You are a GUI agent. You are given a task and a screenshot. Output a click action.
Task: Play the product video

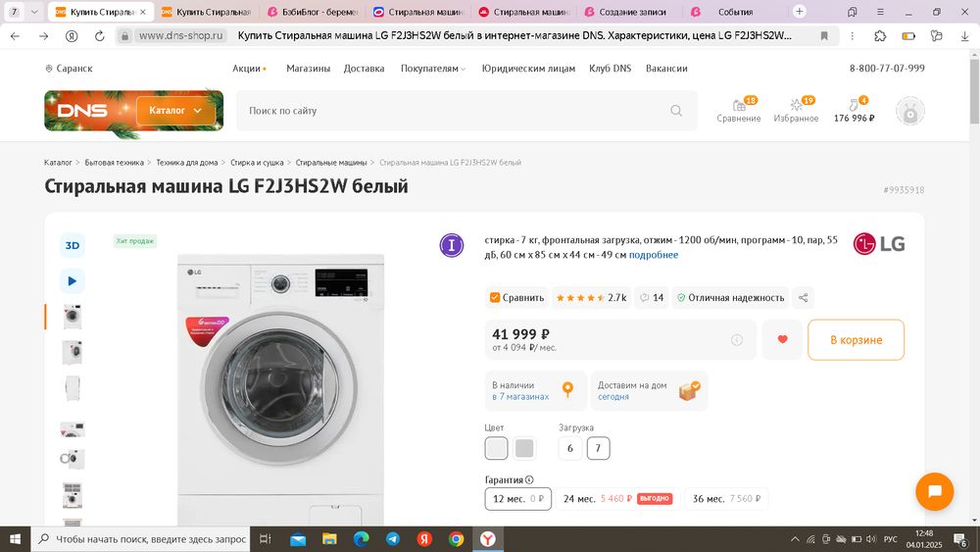pyautogui.click(x=73, y=280)
